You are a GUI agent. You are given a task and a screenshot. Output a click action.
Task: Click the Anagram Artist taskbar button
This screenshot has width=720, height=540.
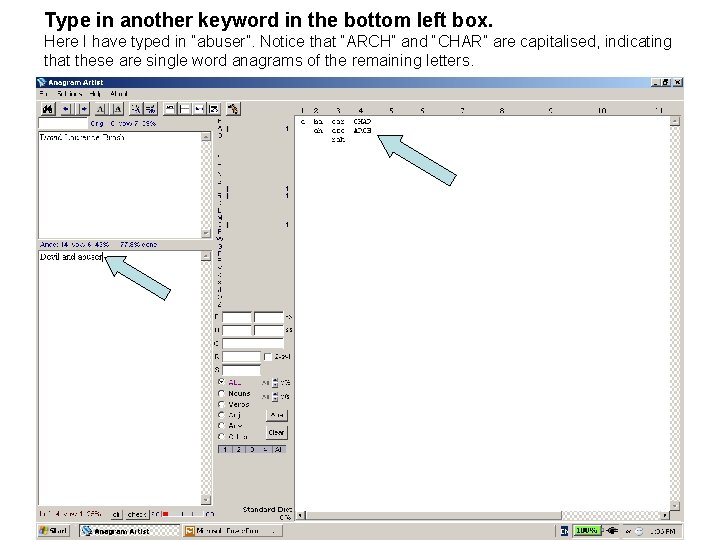(x=129, y=531)
